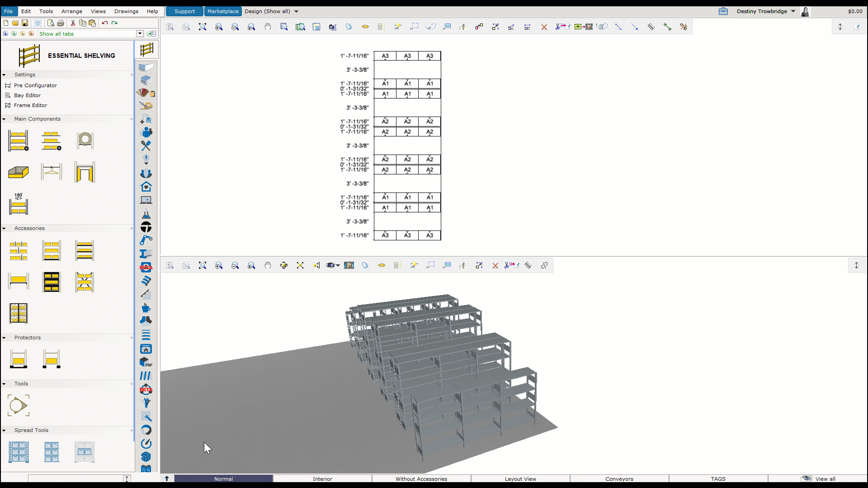This screenshot has height=488, width=868.
Task: Open the home extension icon in sidebar
Action: 146,186
